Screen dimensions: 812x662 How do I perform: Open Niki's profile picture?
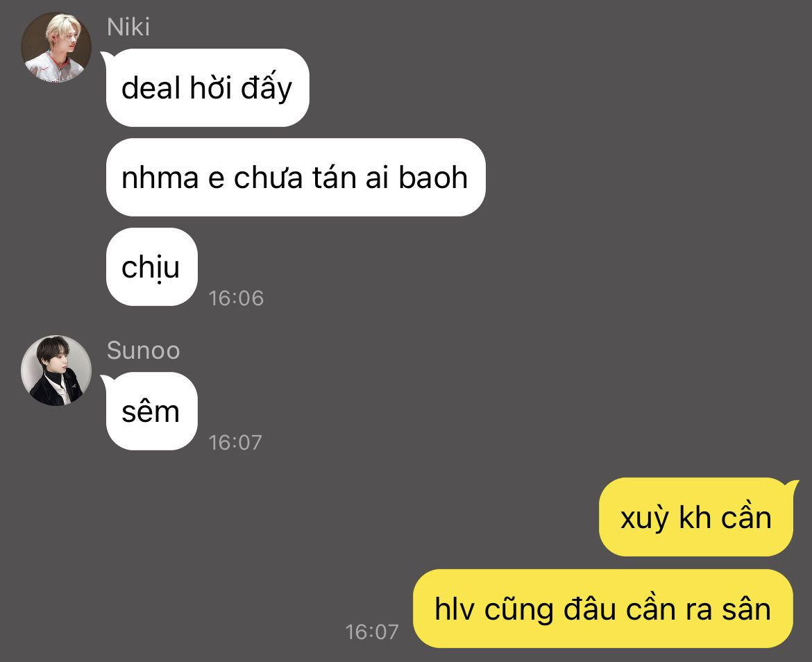(56, 47)
